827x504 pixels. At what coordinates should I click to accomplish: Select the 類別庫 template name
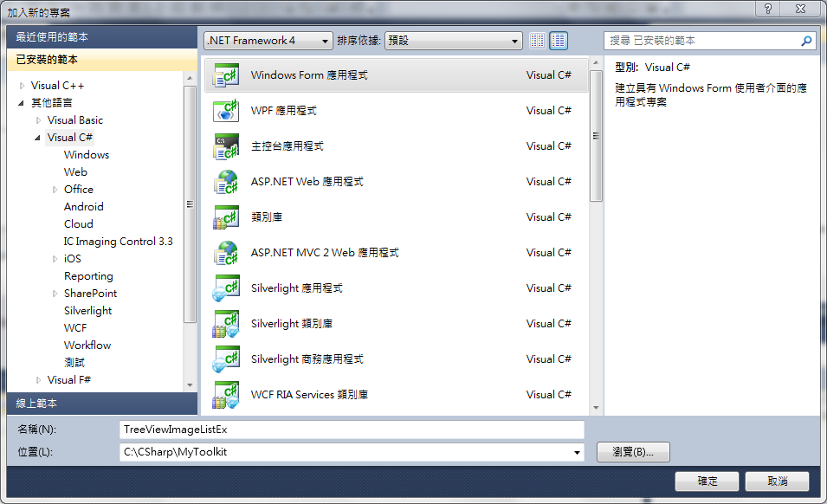(x=267, y=217)
